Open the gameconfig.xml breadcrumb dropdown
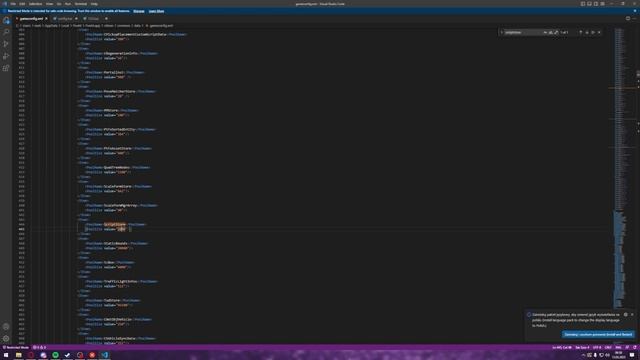640x360 pixels. (x=161, y=25)
